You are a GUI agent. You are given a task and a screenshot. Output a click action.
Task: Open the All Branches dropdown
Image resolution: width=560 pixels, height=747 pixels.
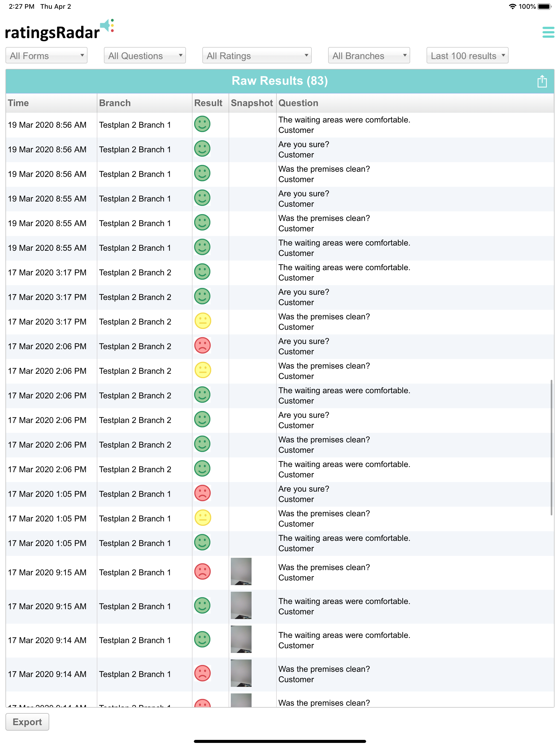pyautogui.click(x=369, y=56)
